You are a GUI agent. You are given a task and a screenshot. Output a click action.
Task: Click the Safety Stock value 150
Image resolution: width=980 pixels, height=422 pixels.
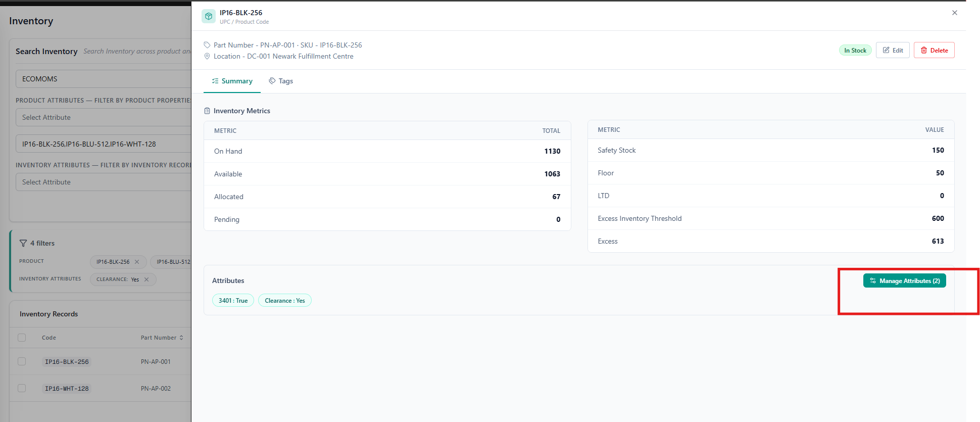(938, 150)
